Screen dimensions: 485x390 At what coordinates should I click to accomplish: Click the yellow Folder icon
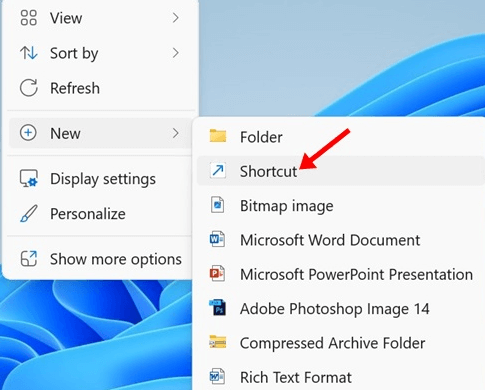click(x=218, y=136)
